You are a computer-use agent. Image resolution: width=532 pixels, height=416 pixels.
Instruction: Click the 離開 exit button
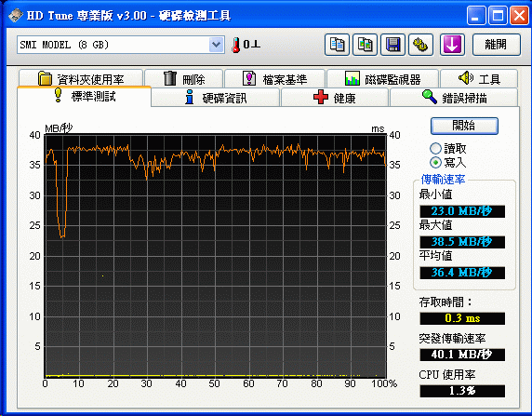496,45
